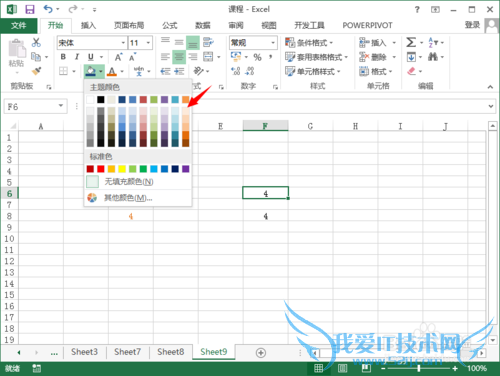This screenshot has height=376, width=500.
Task: Click the new sheet plus icon
Action: [261, 353]
